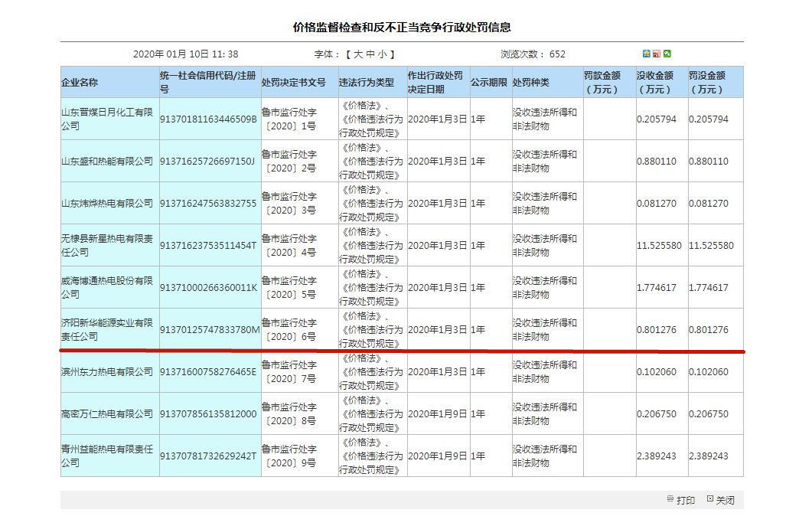The image size is (812, 526).
Task: Click the page title 价格监督检查和反不正当竞争行政处罚信息
Action: (402, 28)
